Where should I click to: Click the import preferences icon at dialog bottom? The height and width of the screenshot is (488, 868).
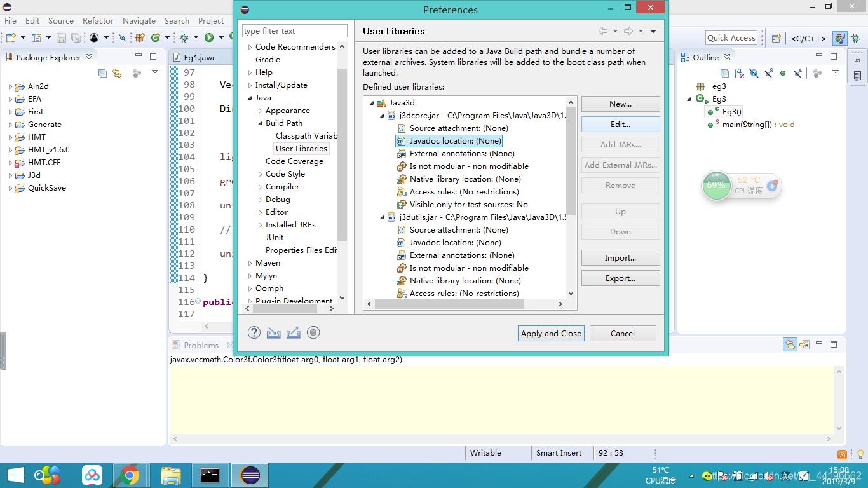click(x=274, y=332)
